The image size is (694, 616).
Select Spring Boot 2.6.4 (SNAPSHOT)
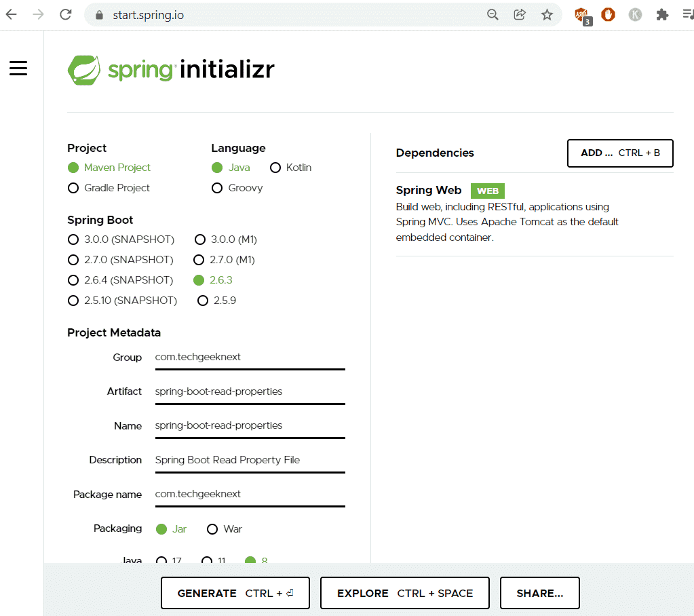pyautogui.click(x=120, y=280)
